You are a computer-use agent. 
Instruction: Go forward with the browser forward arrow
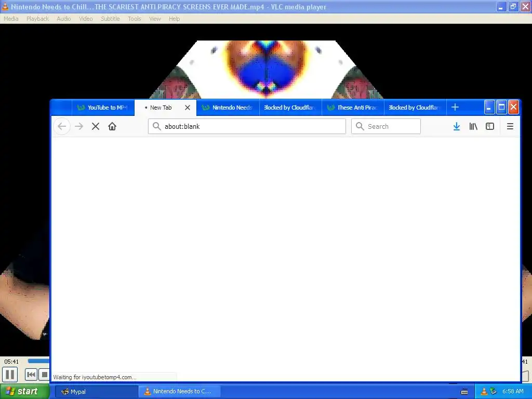pyautogui.click(x=79, y=127)
